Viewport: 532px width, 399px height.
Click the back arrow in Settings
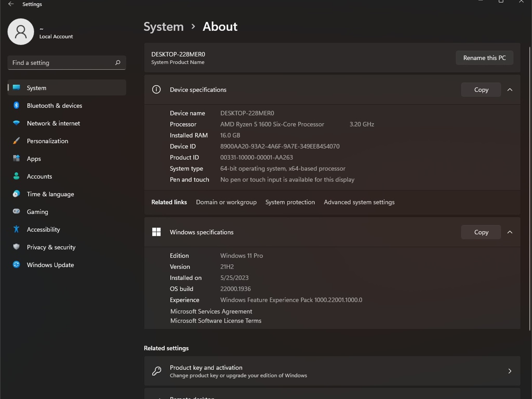[x=11, y=4]
